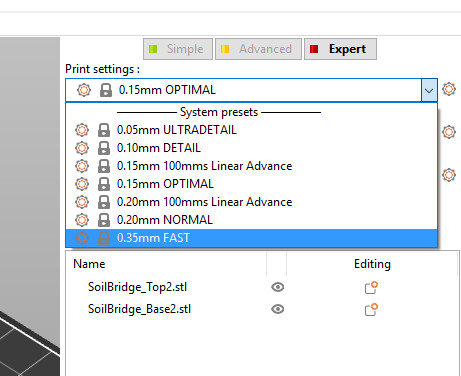Open Print settings combo box showing 0.15mm OPTIMAL
The width and height of the screenshot is (461, 376).
[x=251, y=90]
